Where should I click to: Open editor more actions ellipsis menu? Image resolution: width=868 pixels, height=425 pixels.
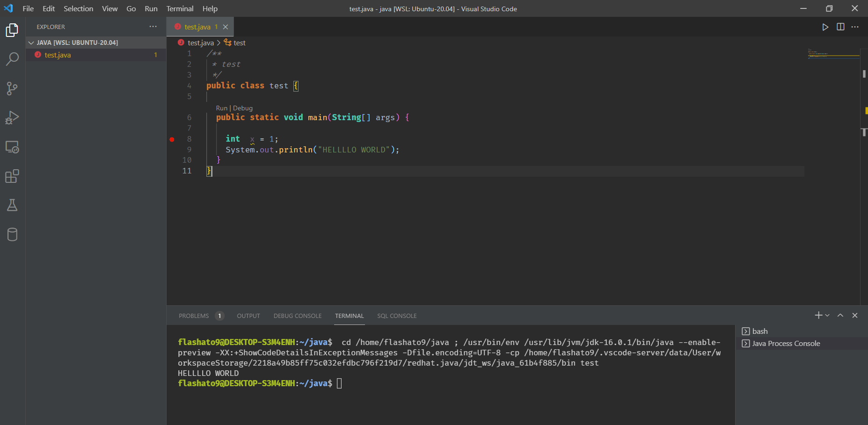coord(855,27)
